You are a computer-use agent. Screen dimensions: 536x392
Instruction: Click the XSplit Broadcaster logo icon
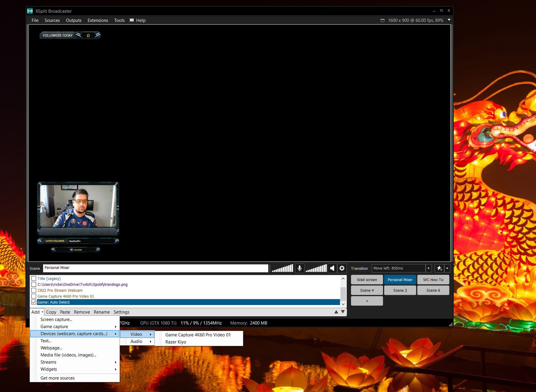coord(30,11)
